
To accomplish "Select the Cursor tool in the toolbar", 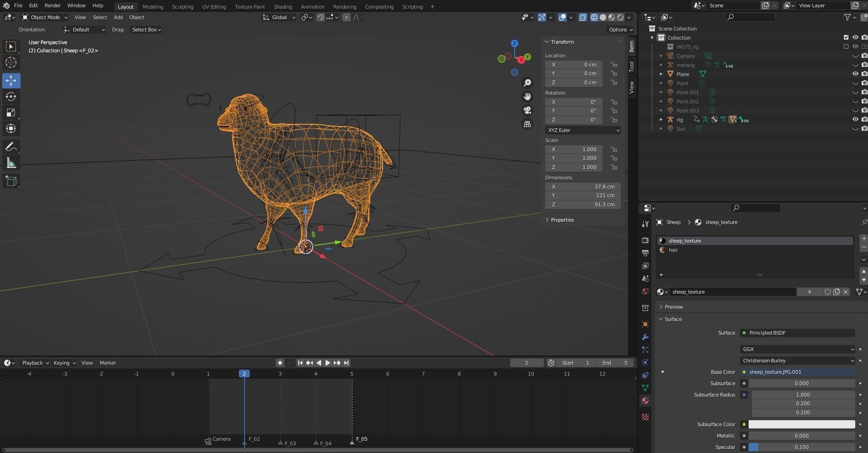I will pos(11,63).
